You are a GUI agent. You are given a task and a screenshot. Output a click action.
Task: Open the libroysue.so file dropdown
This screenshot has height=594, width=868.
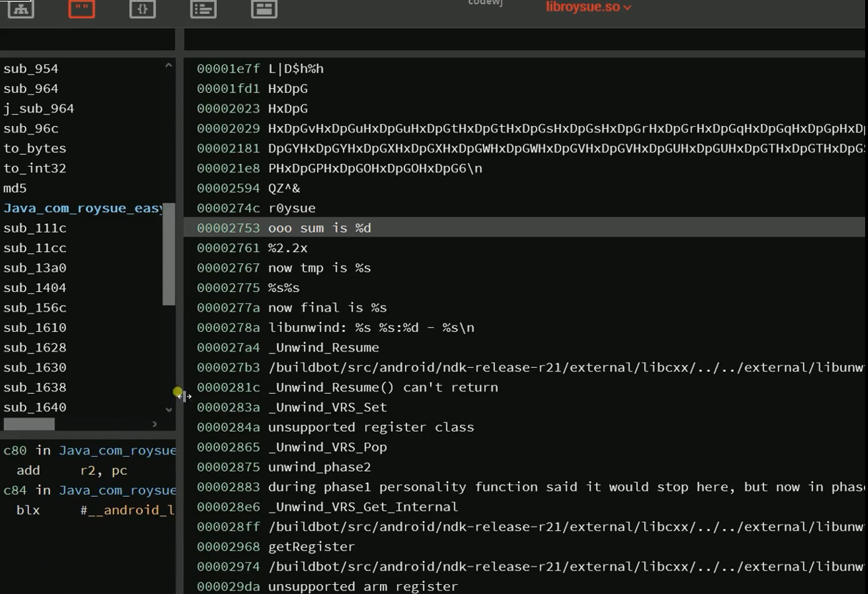pos(588,7)
